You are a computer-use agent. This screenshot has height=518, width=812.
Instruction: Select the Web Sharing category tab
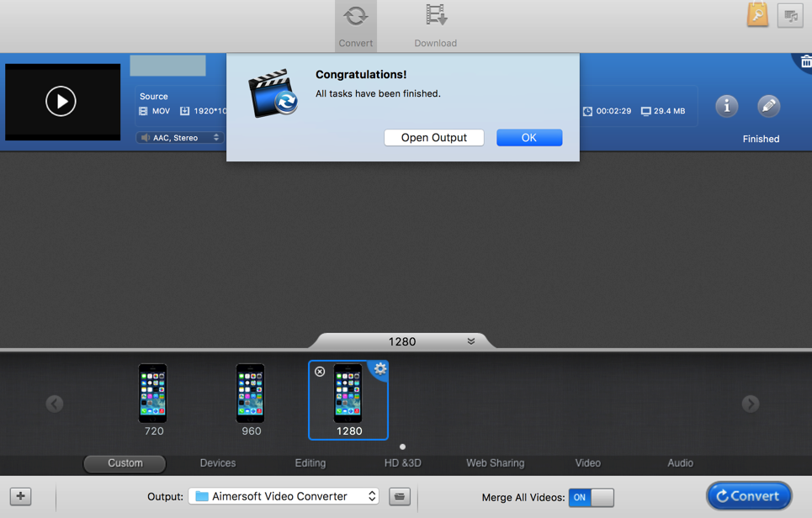pos(495,463)
